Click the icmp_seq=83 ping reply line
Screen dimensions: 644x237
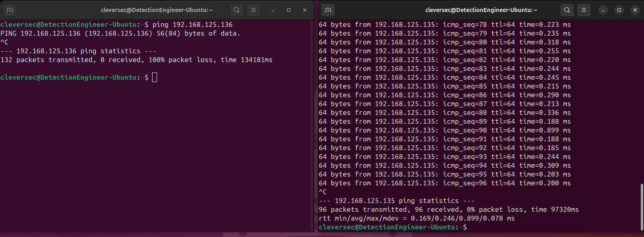tap(445, 69)
